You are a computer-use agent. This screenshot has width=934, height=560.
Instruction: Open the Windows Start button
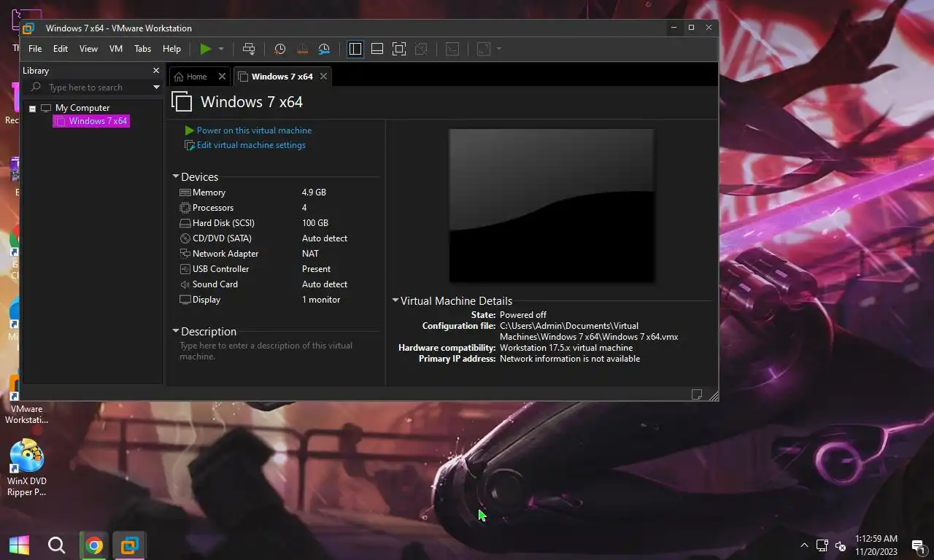(x=19, y=545)
